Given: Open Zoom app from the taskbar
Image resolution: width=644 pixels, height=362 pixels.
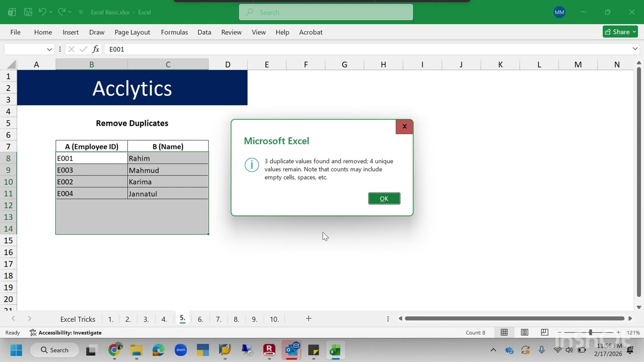Looking at the screenshot, I should coord(181,350).
